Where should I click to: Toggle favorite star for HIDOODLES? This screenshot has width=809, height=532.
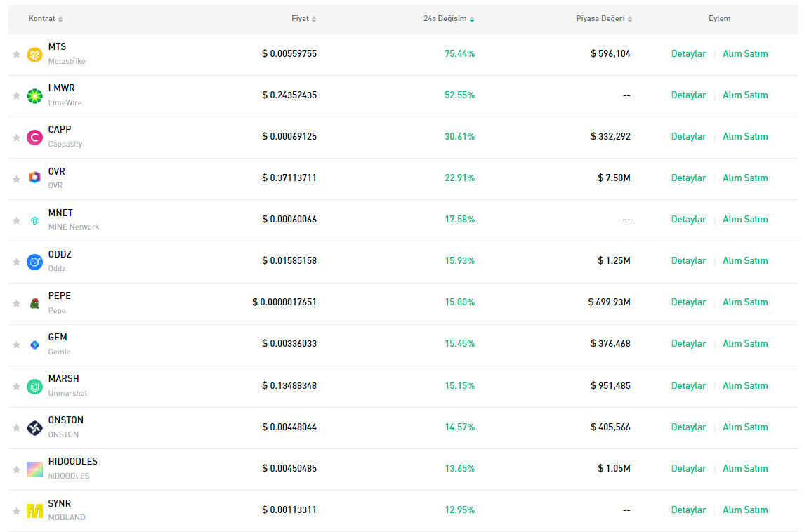tap(16, 470)
